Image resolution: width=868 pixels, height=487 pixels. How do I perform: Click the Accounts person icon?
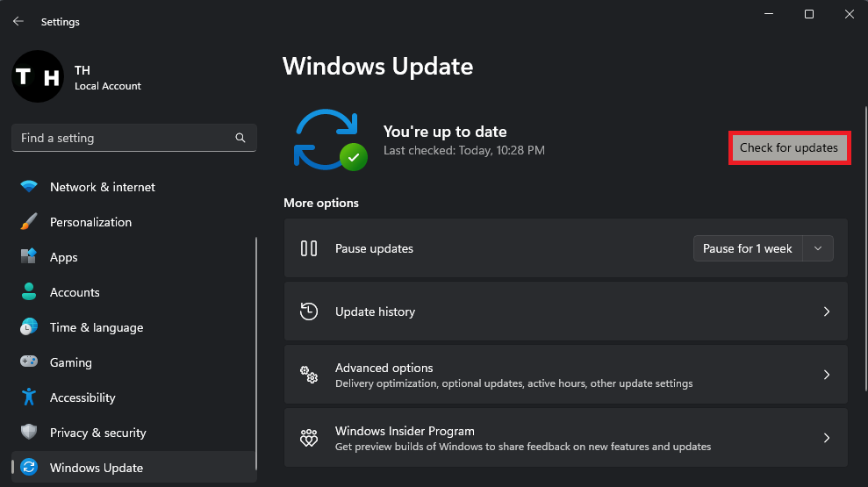(29, 291)
